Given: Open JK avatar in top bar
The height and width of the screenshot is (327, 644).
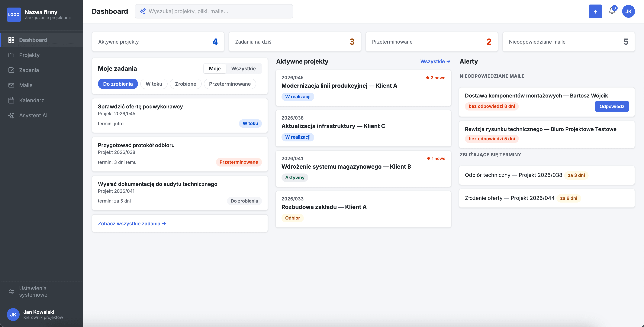Looking at the screenshot, I should [628, 11].
